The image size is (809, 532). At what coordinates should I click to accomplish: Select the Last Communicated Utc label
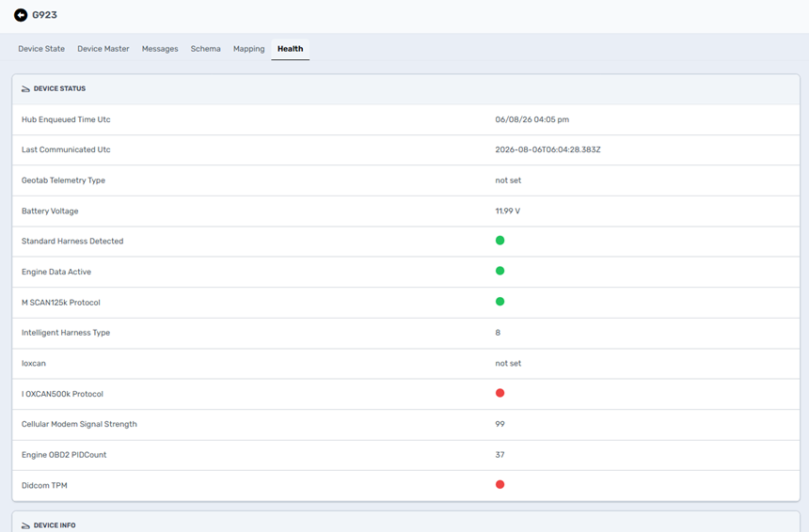[x=66, y=149]
